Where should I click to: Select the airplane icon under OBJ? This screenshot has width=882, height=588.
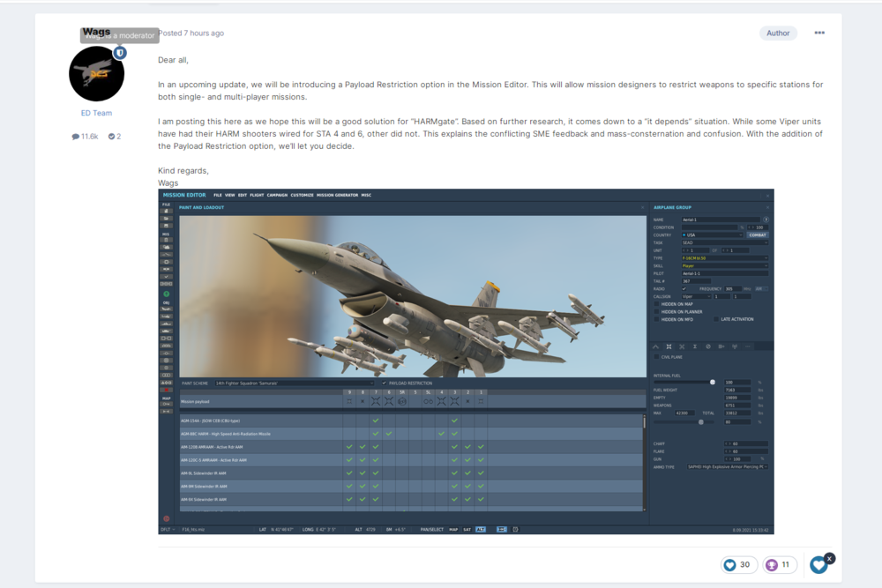pyautogui.click(x=166, y=309)
